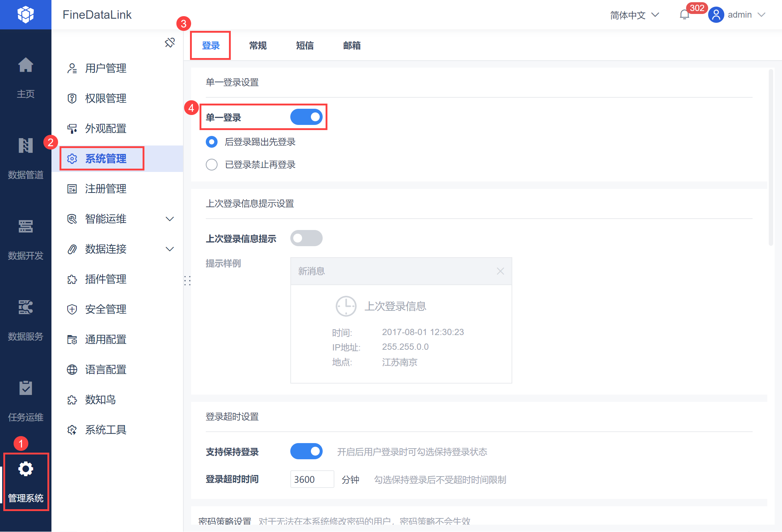Expand the 数据连接 submenu arrow
Viewport: 782px width, 532px height.
click(170, 249)
